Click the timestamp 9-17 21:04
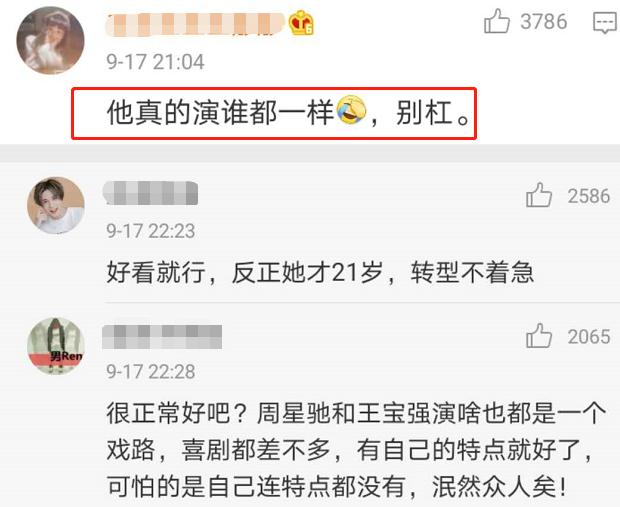This screenshot has height=507, width=620. point(155,62)
